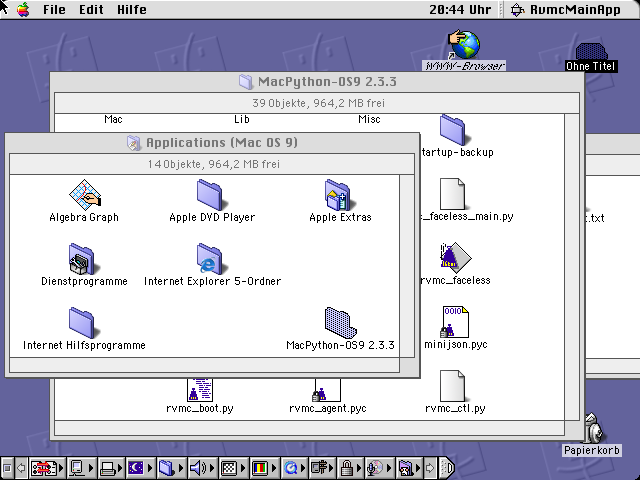Select the Lib folder label in MacPython window
Screen dimensions: 640x480
(x=242, y=119)
